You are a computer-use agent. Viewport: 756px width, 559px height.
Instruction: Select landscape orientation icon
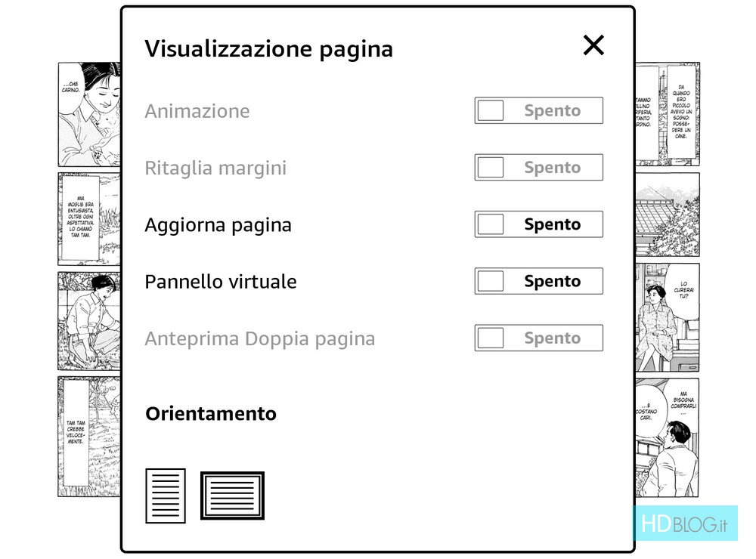click(232, 496)
